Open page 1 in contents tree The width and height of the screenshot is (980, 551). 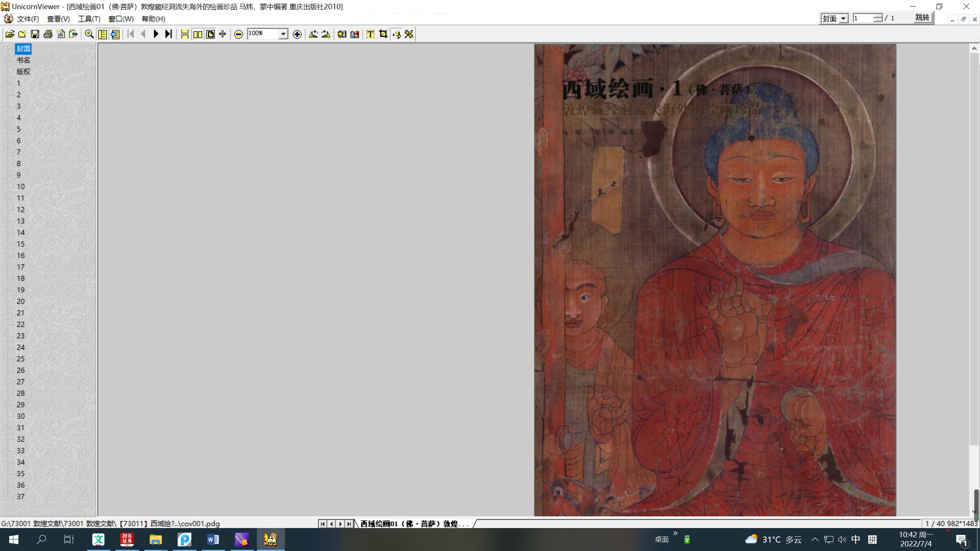click(x=18, y=83)
